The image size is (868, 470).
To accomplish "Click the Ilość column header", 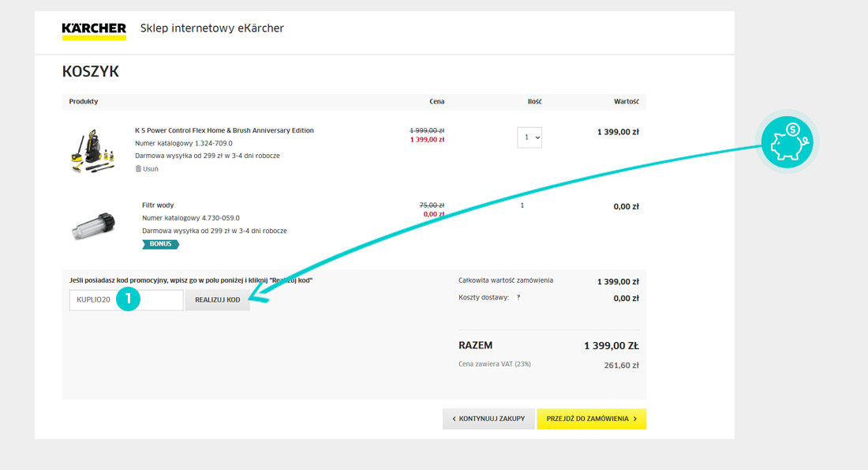I will pyautogui.click(x=535, y=101).
